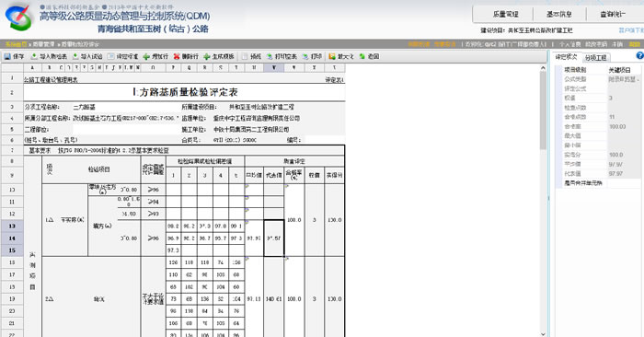Click the vertical scrollbar down arrow of the sheet

(543, 334)
